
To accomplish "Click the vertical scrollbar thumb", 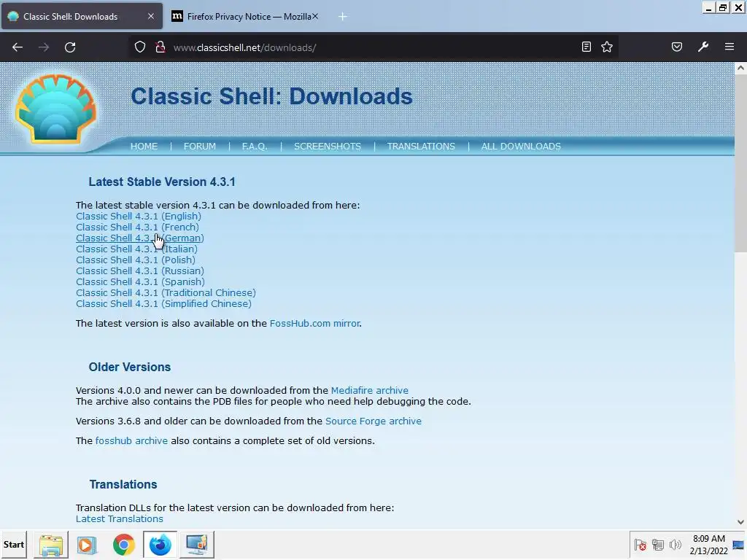I will point(741,163).
